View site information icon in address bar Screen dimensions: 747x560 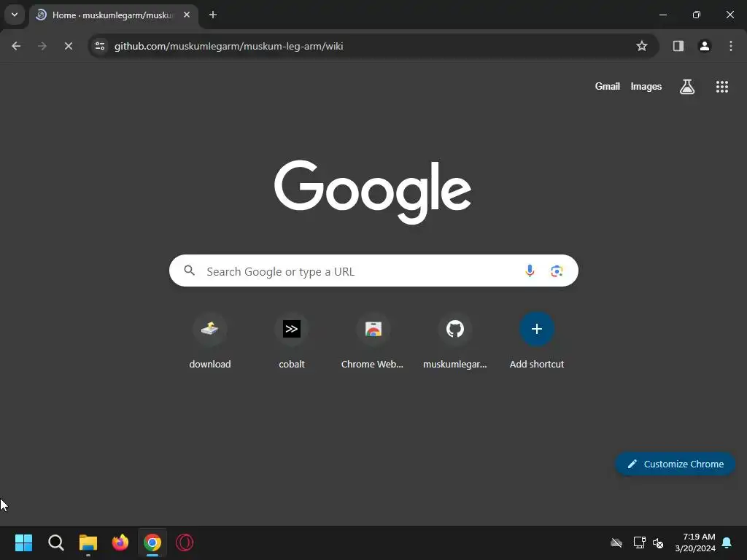click(x=100, y=46)
